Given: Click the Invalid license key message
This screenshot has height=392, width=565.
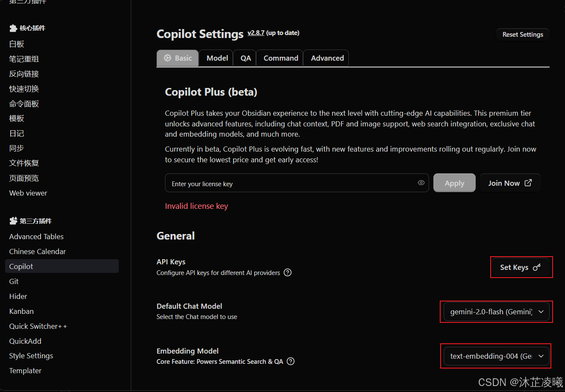Looking at the screenshot, I should [197, 206].
